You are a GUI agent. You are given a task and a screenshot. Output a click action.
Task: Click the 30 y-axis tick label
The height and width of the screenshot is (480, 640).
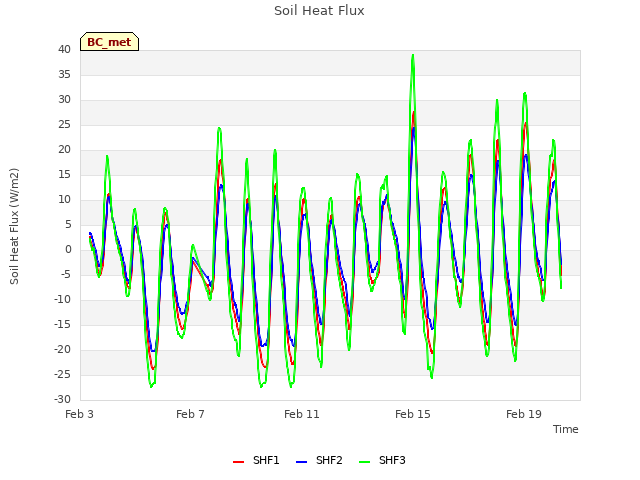[x=64, y=100]
